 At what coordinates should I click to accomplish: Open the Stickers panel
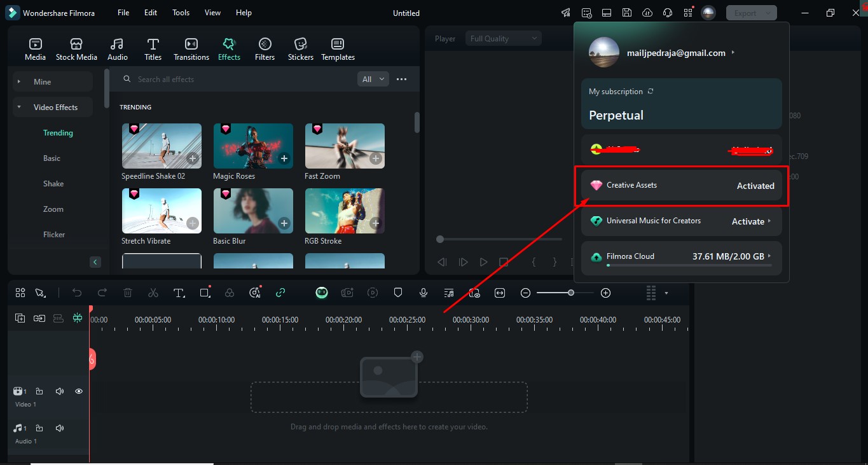[x=300, y=49]
